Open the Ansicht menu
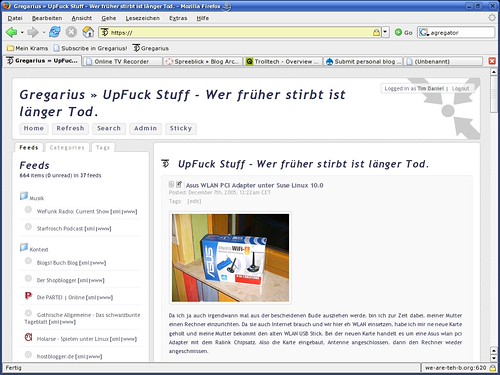The width and height of the screenshot is (500, 375). [82, 18]
